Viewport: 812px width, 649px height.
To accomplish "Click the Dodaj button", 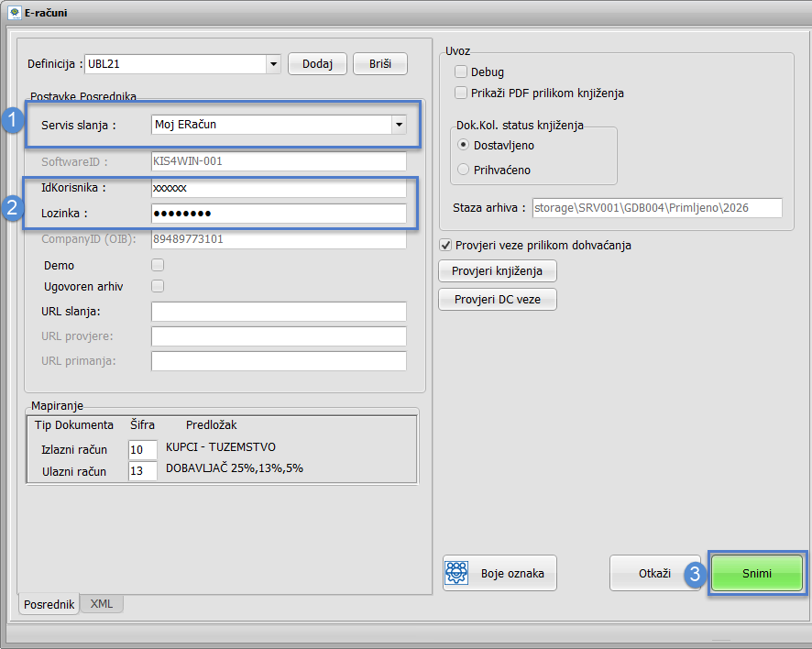I will click(x=317, y=63).
